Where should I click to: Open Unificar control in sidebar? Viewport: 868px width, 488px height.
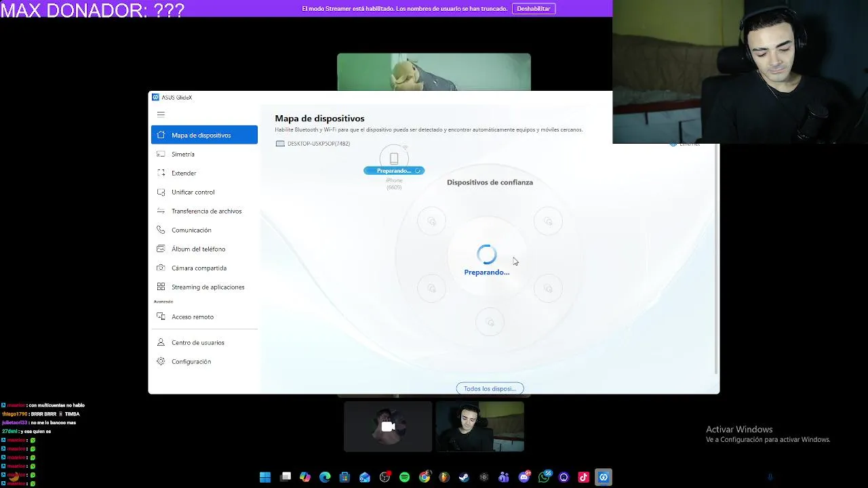click(204, 192)
